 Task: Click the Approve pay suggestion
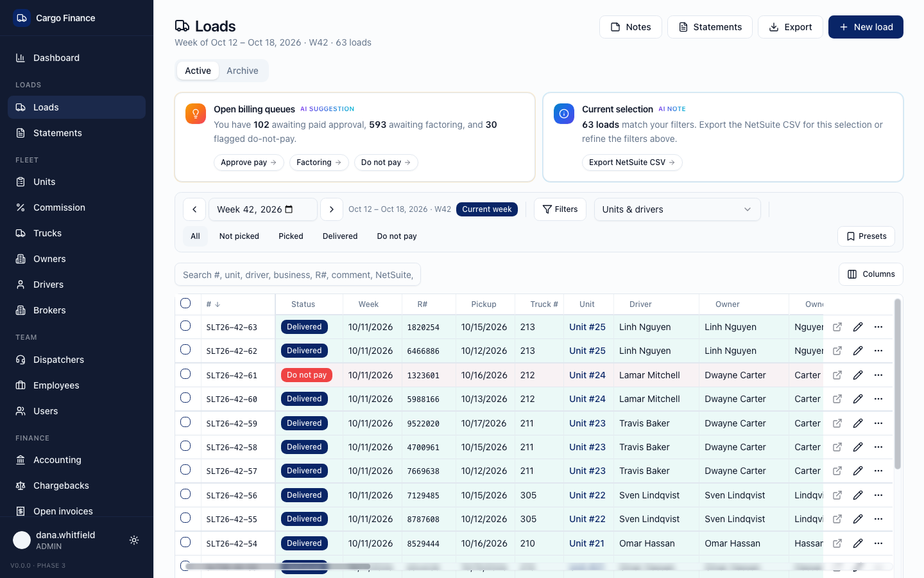(x=249, y=162)
